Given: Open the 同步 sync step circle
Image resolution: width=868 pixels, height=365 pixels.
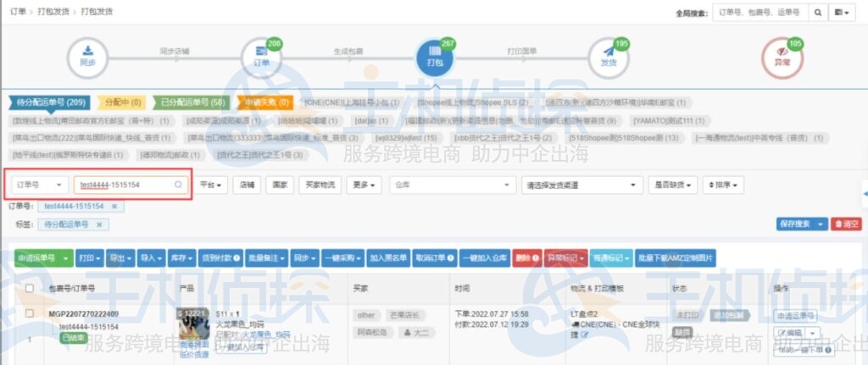Looking at the screenshot, I should [87, 58].
